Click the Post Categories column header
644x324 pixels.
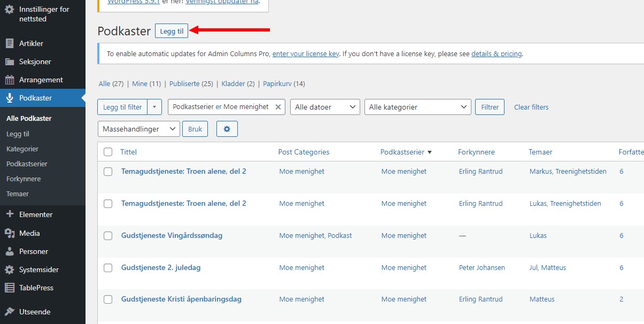[x=304, y=152]
